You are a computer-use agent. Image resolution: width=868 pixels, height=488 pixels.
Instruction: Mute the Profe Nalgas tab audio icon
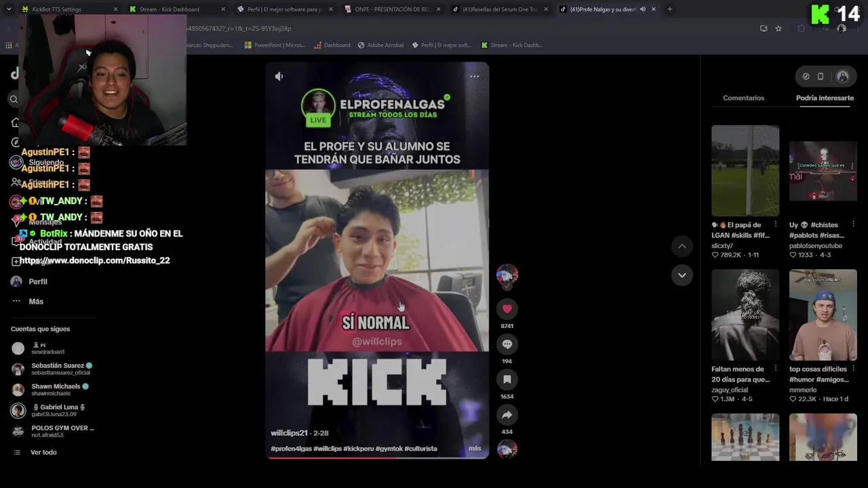642,9
